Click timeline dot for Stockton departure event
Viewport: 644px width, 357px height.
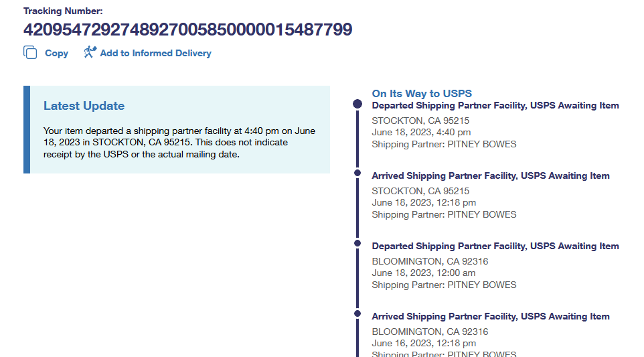[357, 104]
